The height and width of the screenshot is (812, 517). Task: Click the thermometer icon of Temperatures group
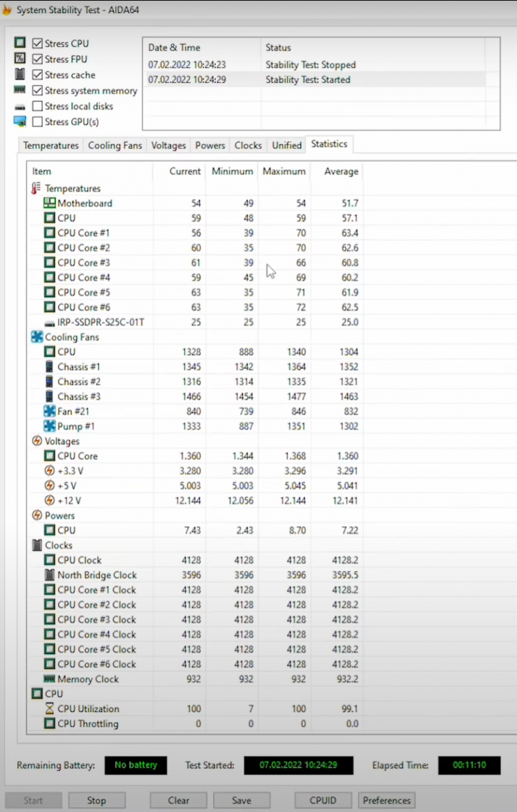click(x=36, y=188)
